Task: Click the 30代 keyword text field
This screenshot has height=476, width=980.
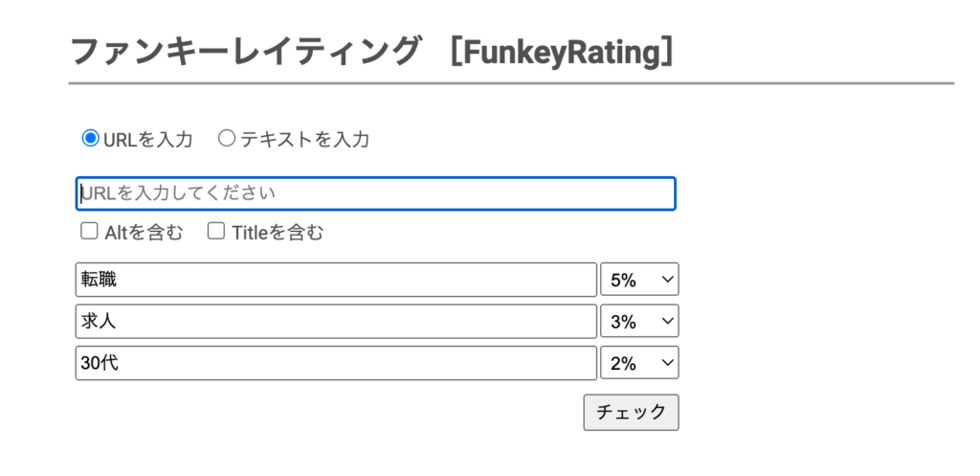Action: coord(335,363)
